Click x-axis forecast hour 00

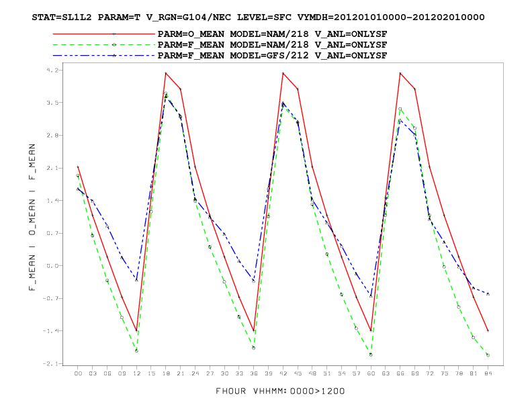click(78, 373)
